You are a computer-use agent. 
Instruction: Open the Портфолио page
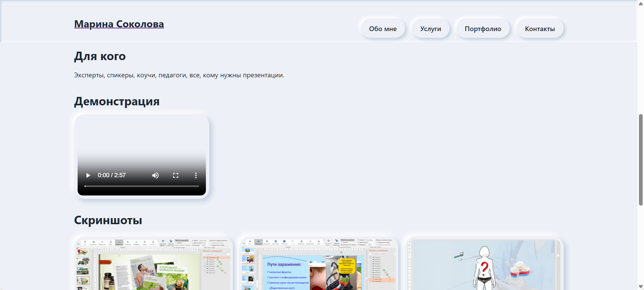coord(483,29)
